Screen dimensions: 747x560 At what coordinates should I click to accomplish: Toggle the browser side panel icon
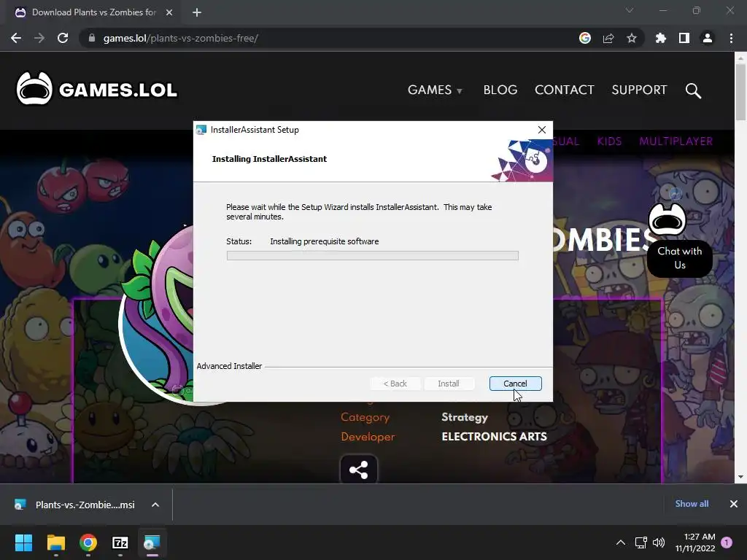(684, 38)
